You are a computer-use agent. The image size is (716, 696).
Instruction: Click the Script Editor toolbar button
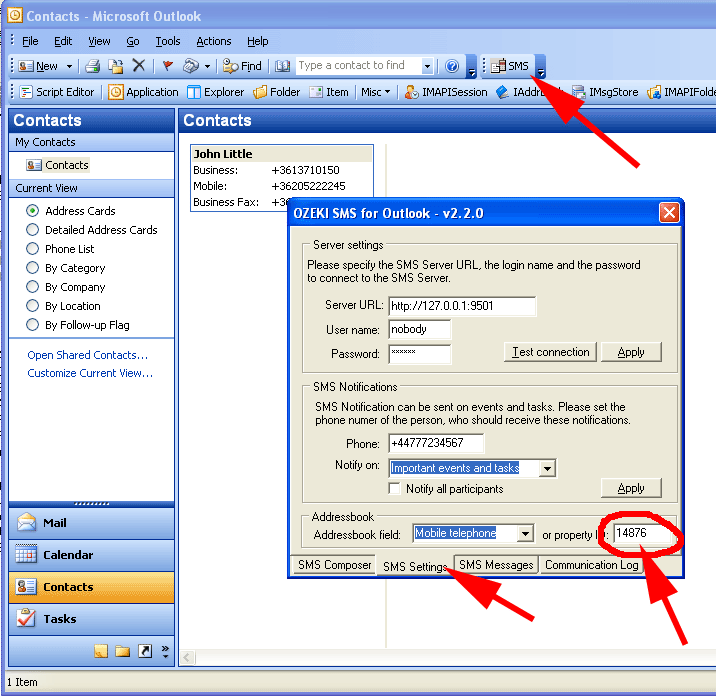point(58,92)
